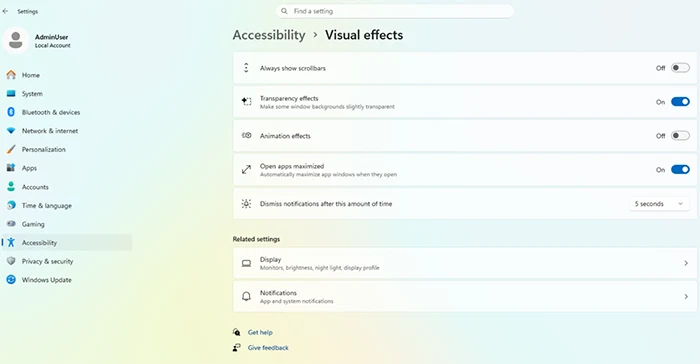Click the Give feedback link
The height and width of the screenshot is (364, 700).
268,347
